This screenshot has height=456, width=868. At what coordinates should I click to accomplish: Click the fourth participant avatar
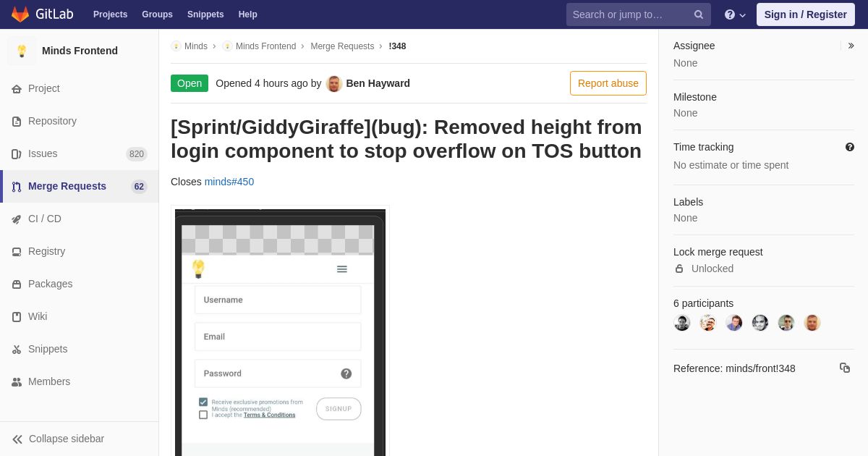[760, 323]
